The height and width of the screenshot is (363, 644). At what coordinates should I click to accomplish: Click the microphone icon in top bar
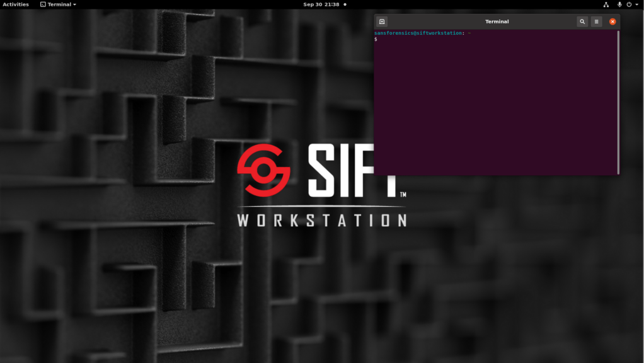pos(619,4)
